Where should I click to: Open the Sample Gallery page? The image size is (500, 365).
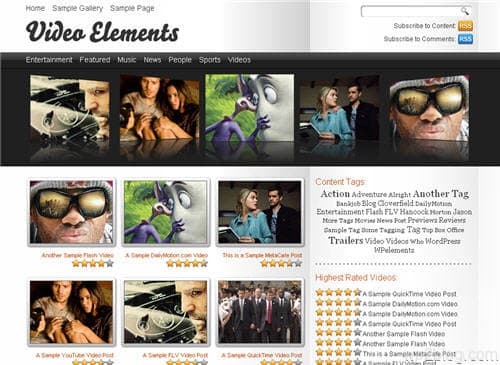77,8
